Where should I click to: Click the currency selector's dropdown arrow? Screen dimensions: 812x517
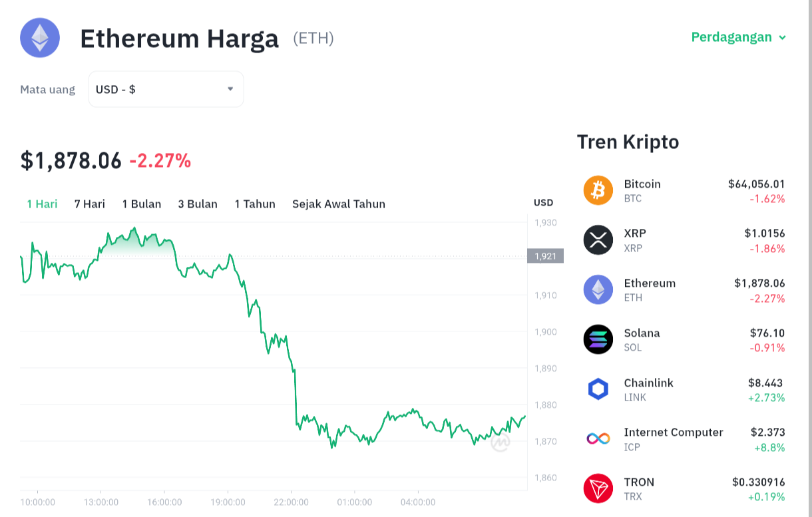(x=230, y=89)
